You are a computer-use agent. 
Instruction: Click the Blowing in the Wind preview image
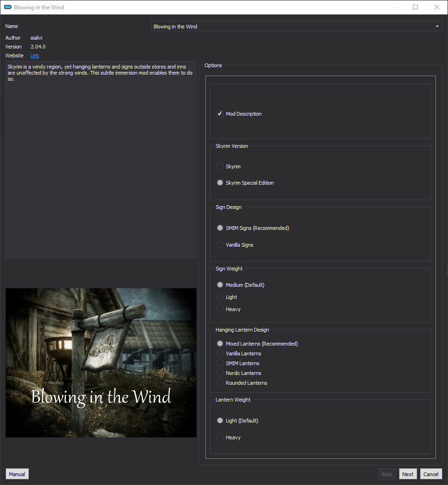click(101, 363)
